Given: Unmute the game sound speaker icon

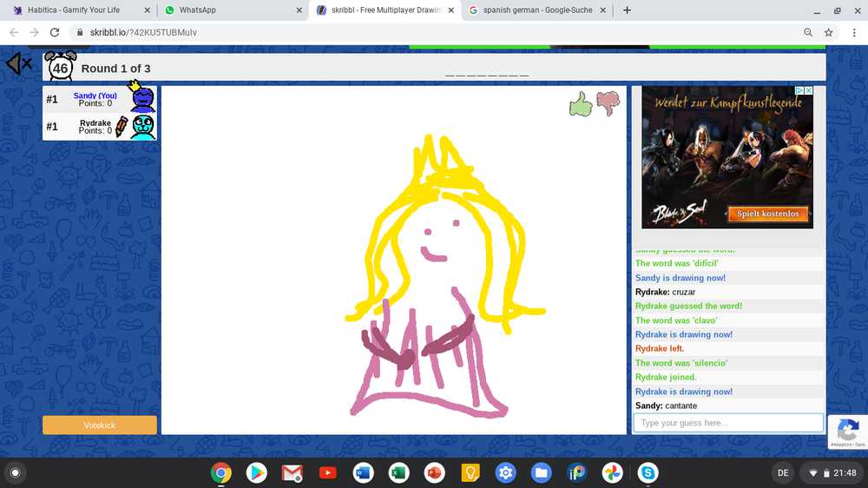Looking at the screenshot, I should pos(18,64).
